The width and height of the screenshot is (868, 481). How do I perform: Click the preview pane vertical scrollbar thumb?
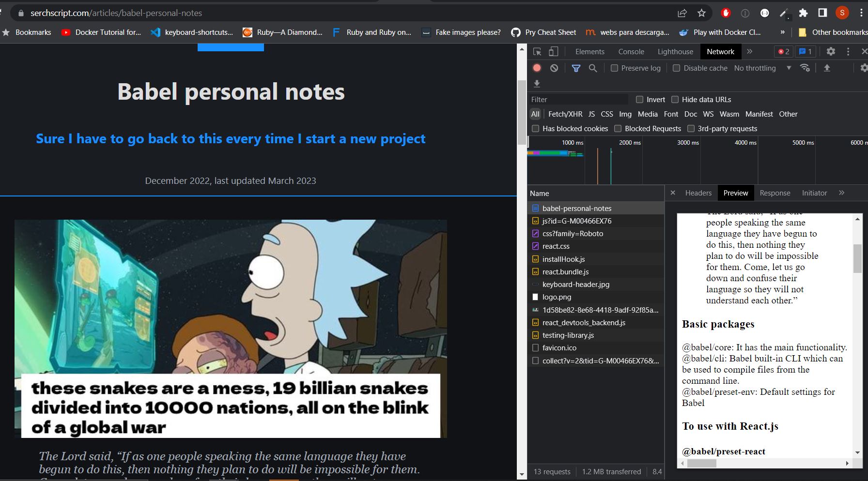coord(857,258)
